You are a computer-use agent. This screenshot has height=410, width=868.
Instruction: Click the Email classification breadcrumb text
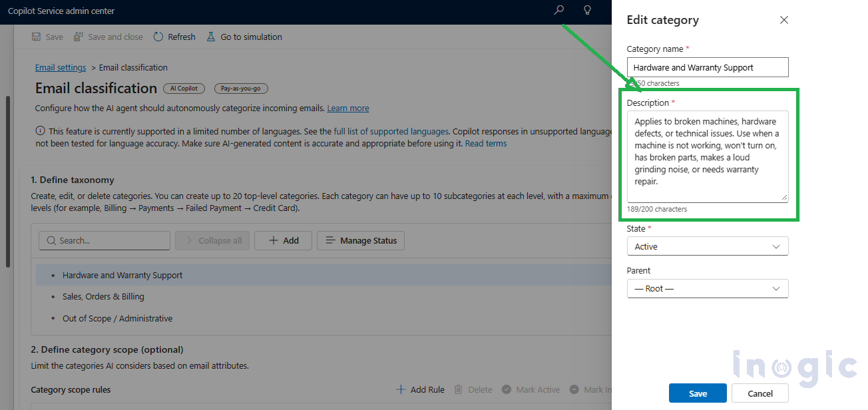[x=133, y=67]
